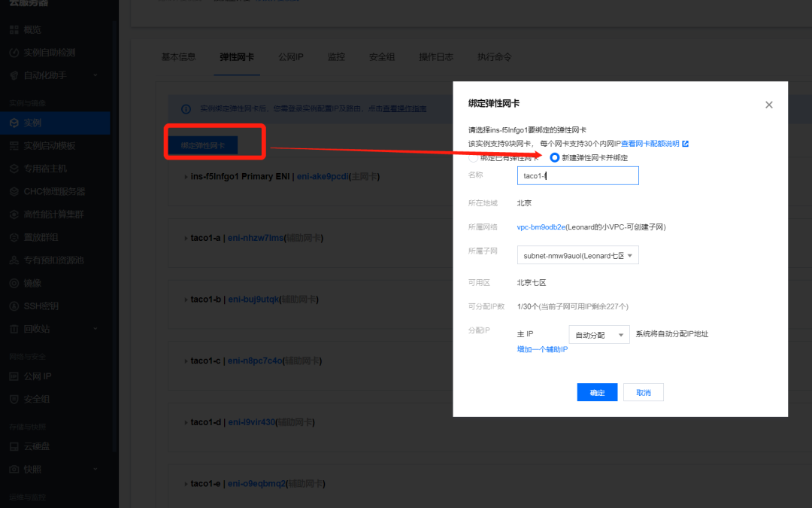812x508 pixels.
Task: Select the 实例 icon in sidebar
Action: click(x=14, y=123)
